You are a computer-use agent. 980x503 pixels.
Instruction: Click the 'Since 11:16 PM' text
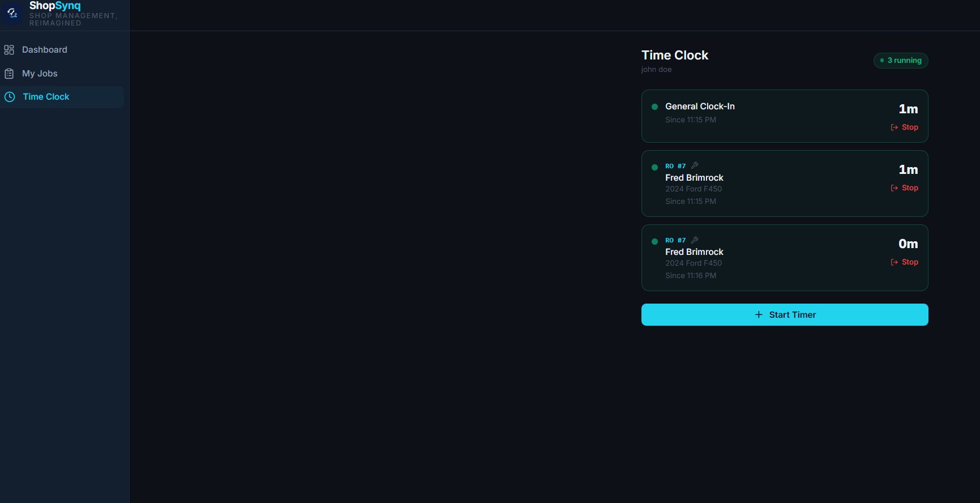(x=691, y=276)
